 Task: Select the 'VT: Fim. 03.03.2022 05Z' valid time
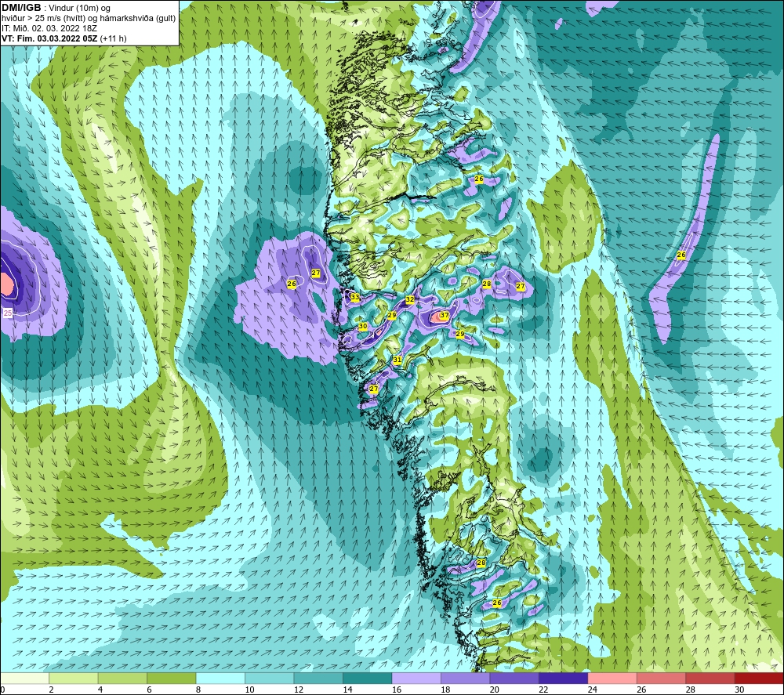tap(49, 38)
